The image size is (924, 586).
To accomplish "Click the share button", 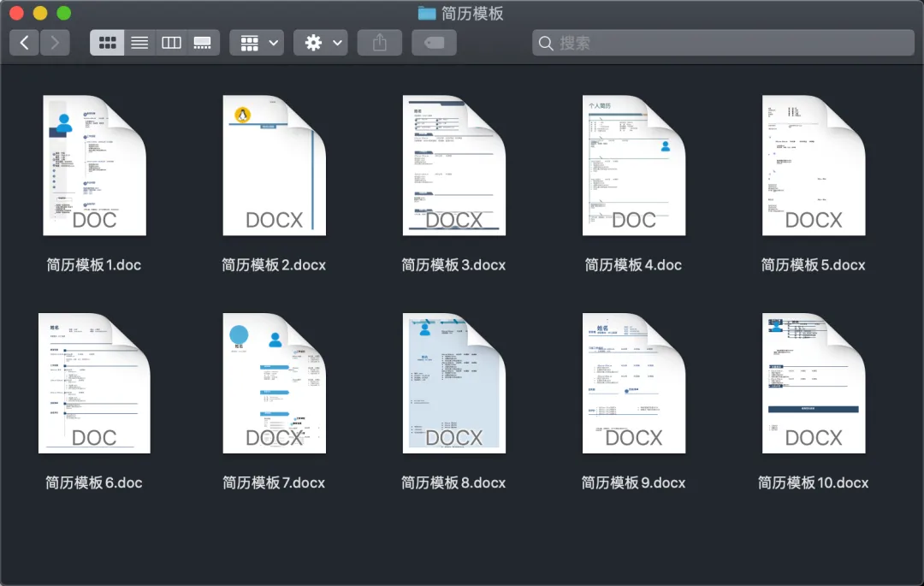I will pos(380,43).
